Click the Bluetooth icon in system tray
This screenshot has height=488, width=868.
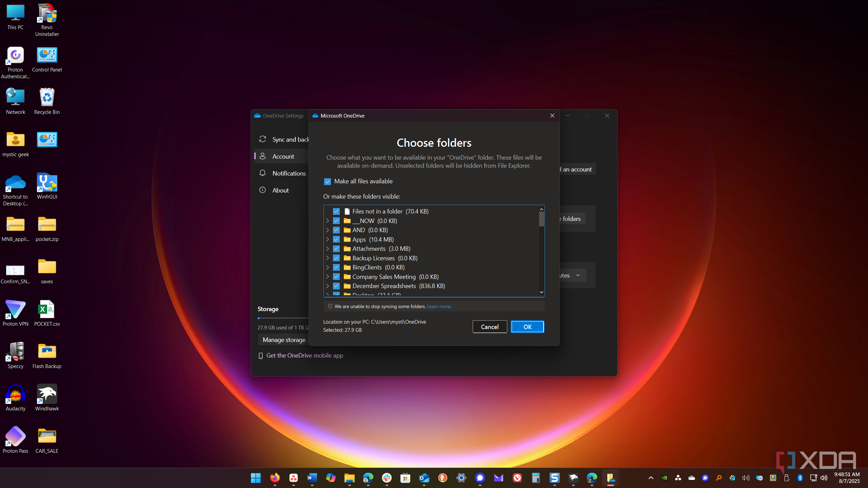pyautogui.click(x=800, y=478)
